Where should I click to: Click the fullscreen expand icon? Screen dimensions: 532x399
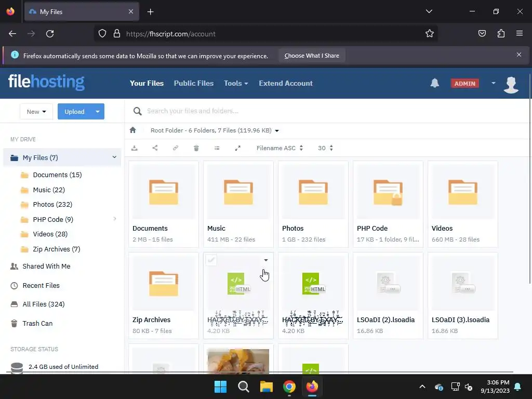click(x=238, y=148)
